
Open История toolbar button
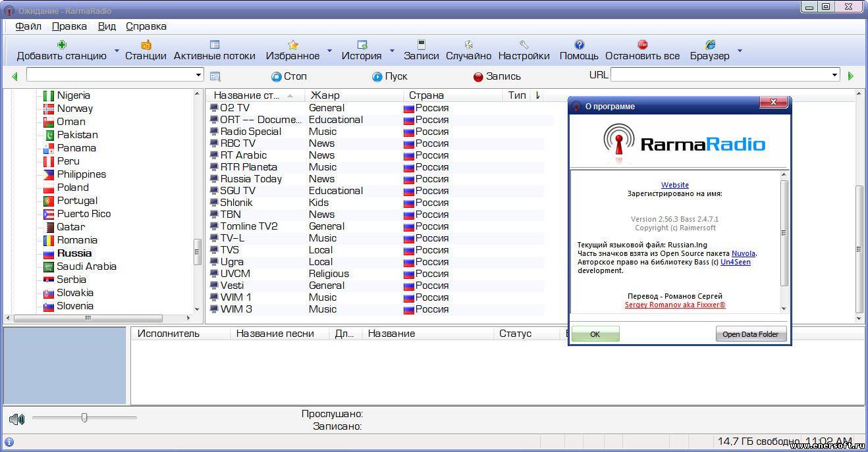click(362, 51)
